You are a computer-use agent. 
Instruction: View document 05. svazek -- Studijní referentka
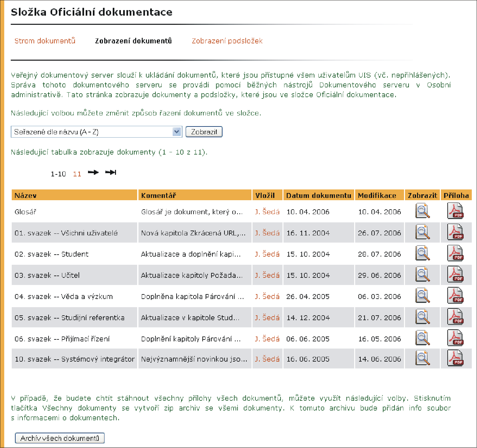(x=423, y=317)
